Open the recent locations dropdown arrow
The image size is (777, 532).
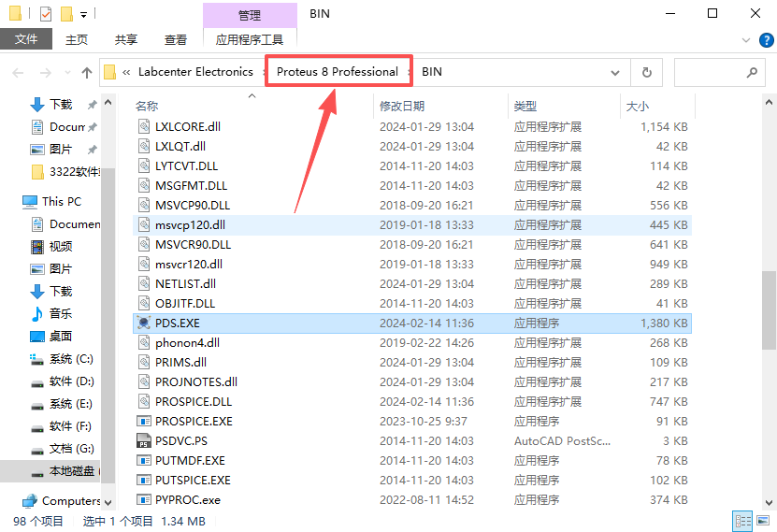(x=67, y=73)
